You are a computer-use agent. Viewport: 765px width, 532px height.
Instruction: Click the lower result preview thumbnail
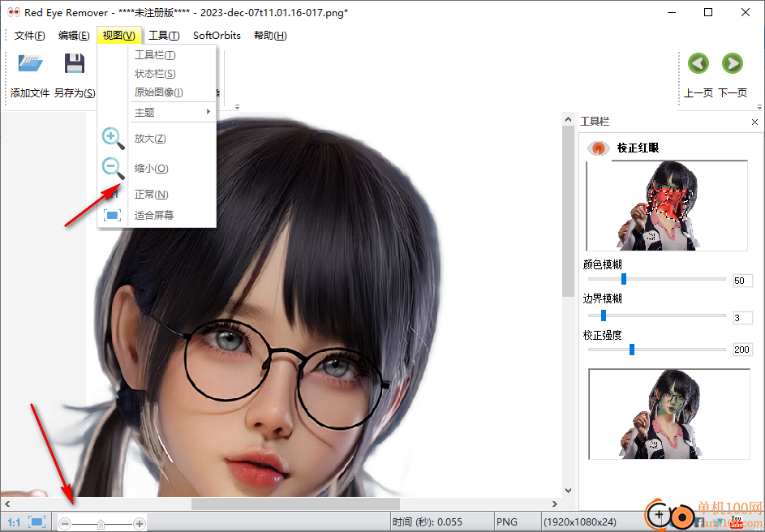[669, 414]
